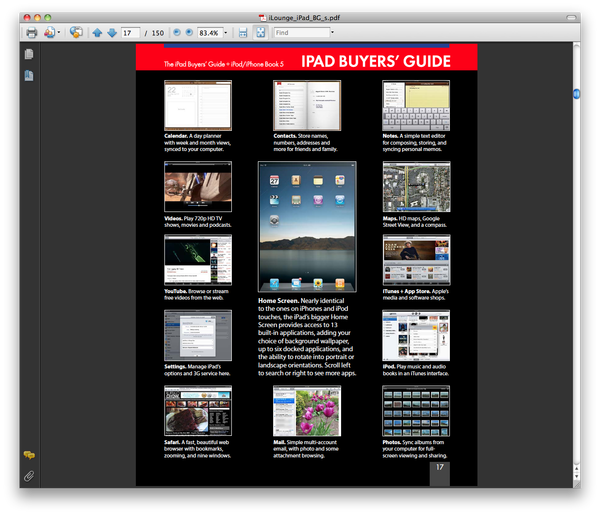Click the PDF document icon in title bar
Image resolution: width=600 pixels, height=515 pixels.
(262, 18)
